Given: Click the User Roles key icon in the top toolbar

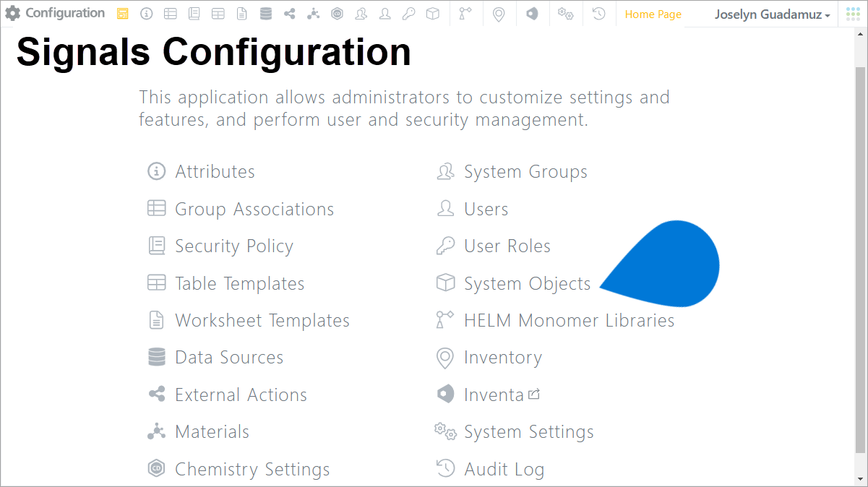Looking at the screenshot, I should (409, 14).
